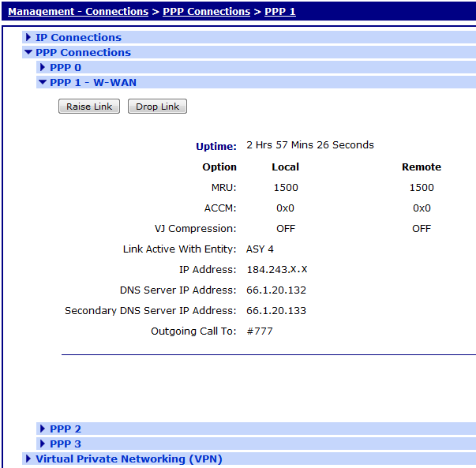Screen dimensions: 476x468
Task: Click the arrow beside Virtual Private Networking
Action: tap(28, 459)
